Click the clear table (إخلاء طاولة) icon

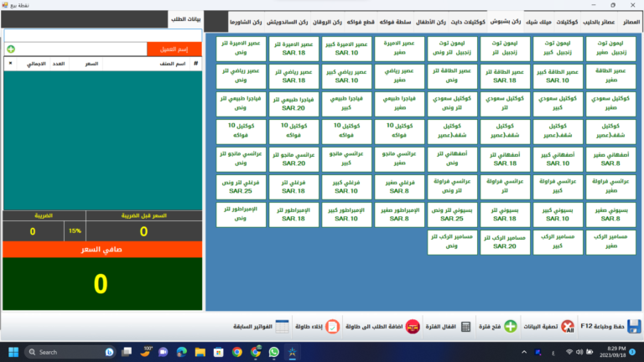point(332,327)
